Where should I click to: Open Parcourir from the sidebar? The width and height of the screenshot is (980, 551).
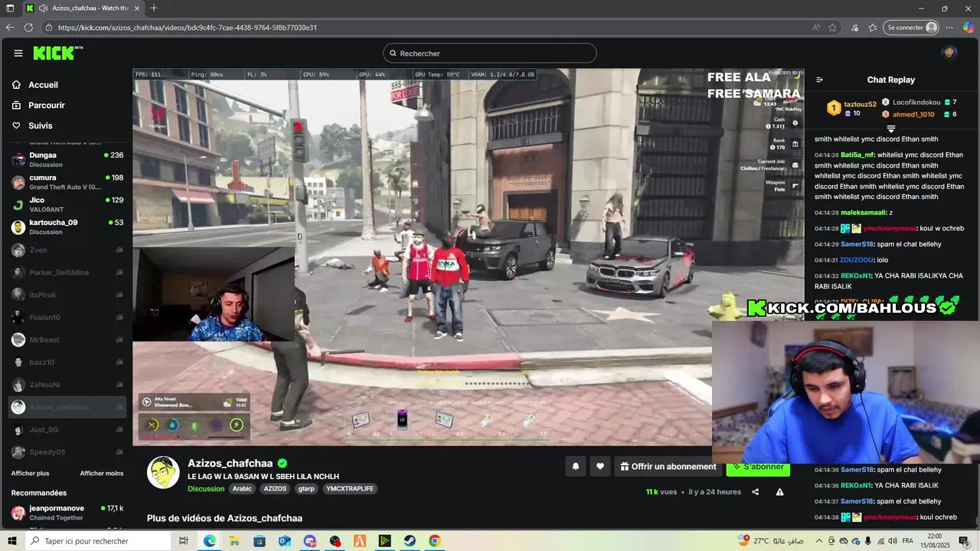point(46,106)
